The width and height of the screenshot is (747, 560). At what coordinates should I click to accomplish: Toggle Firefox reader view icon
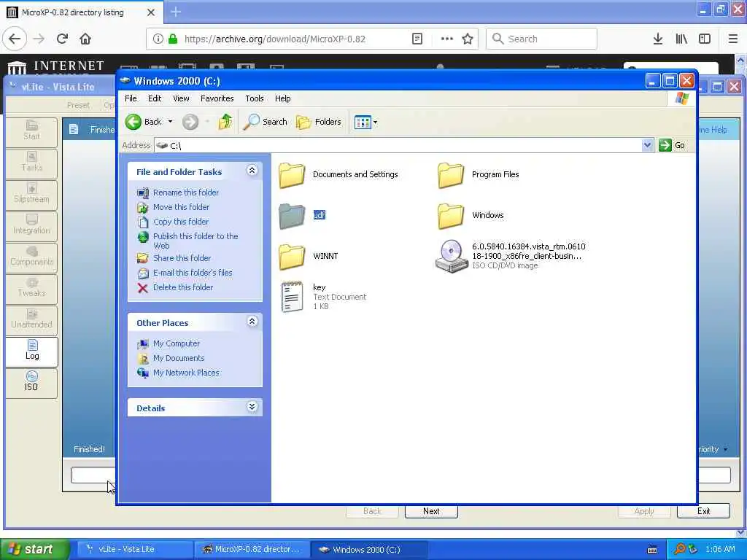417,39
